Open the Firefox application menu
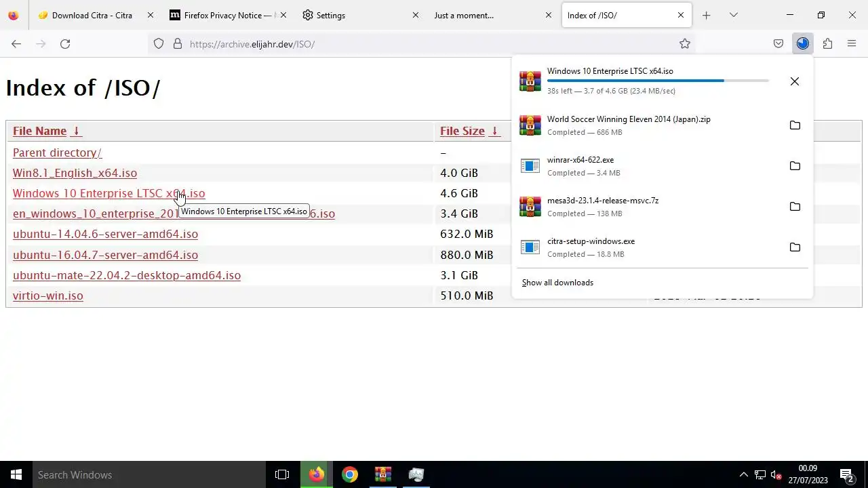868x488 pixels. [x=852, y=43]
